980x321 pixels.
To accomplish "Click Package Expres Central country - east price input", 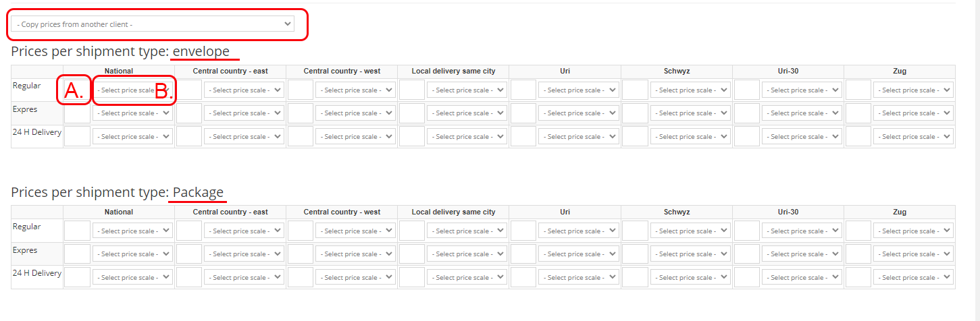I will coord(188,254).
